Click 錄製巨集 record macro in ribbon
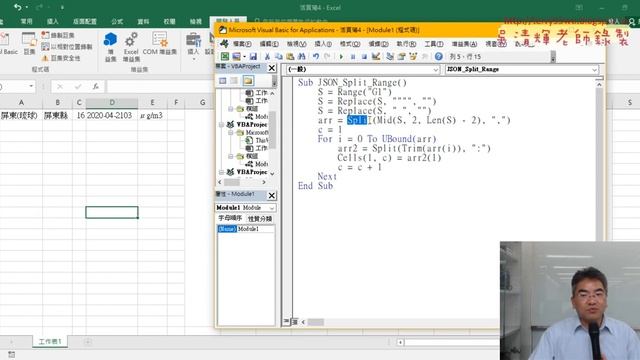This screenshot has width=640, height=360. coord(58,36)
